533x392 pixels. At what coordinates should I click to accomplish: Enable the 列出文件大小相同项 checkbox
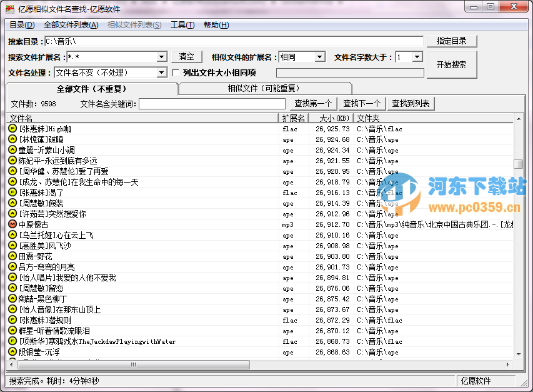(177, 73)
